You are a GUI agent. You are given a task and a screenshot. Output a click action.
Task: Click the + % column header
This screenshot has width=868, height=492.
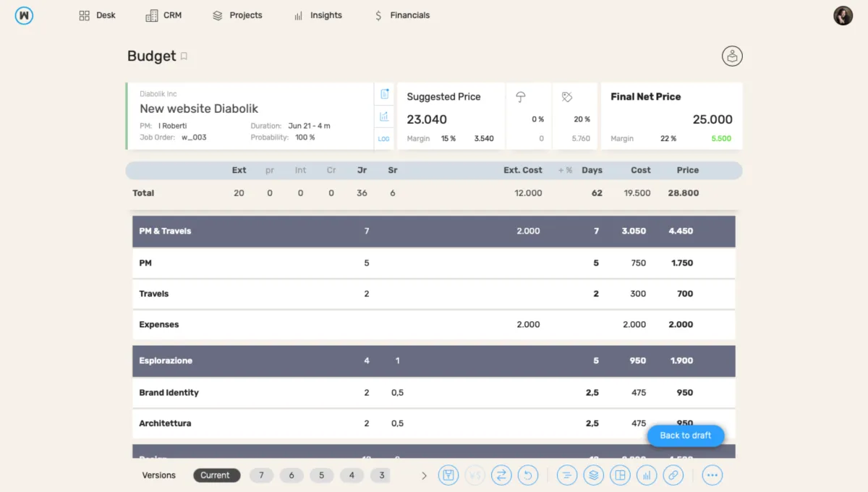[x=565, y=170]
